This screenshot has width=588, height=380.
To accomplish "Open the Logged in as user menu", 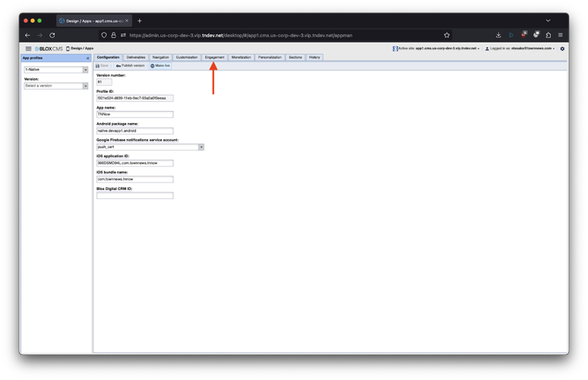I will coord(520,49).
